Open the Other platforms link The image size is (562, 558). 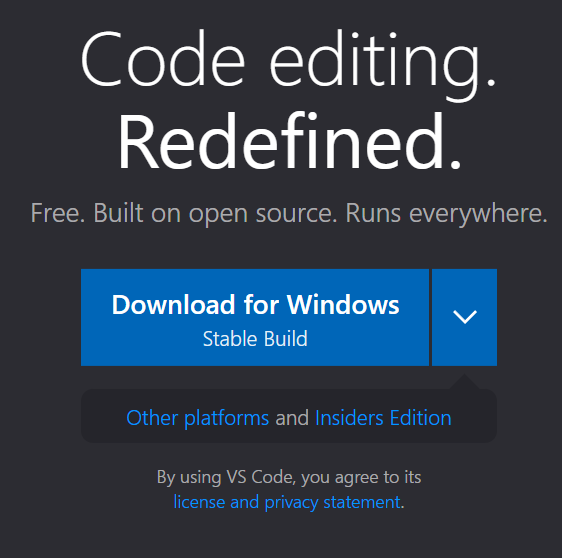[x=197, y=418]
